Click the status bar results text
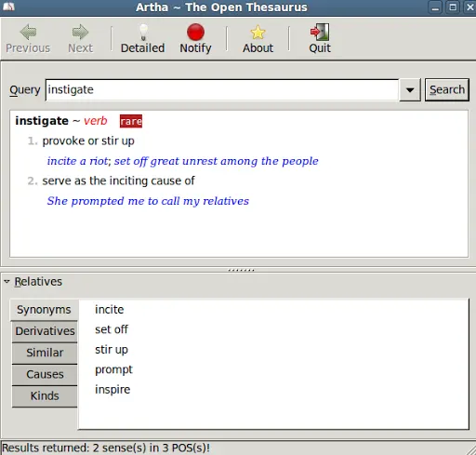The height and width of the screenshot is (455, 476). coord(106,448)
